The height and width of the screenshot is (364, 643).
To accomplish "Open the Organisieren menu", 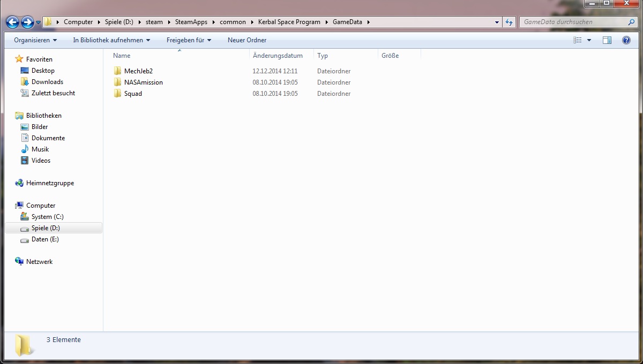I will tap(35, 40).
